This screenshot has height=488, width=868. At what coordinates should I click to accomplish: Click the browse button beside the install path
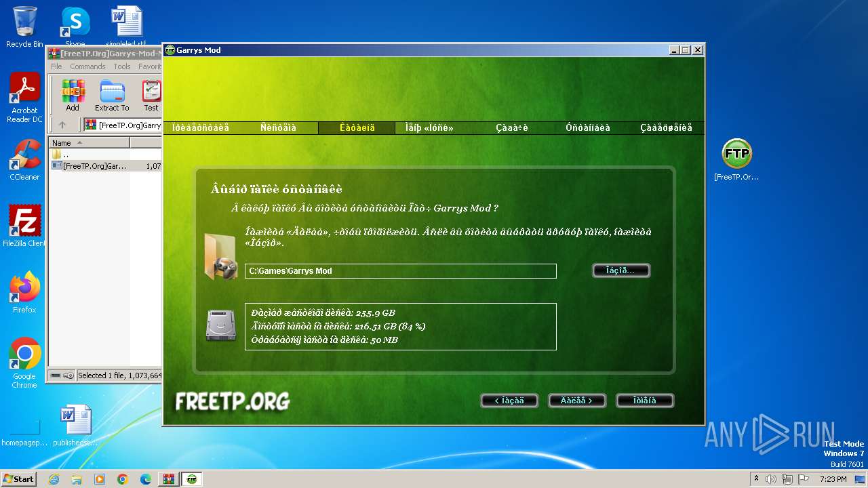(621, 270)
